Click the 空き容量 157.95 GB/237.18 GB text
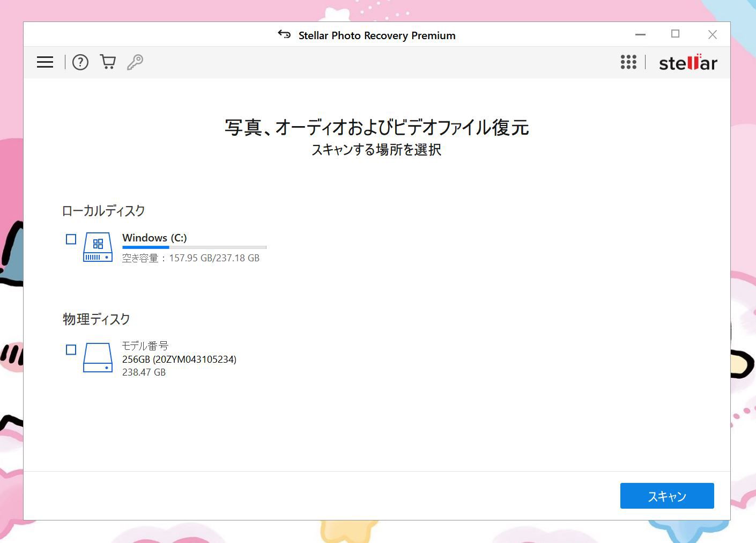Viewport: 756px width, 543px height. click(x=191, y=258)
